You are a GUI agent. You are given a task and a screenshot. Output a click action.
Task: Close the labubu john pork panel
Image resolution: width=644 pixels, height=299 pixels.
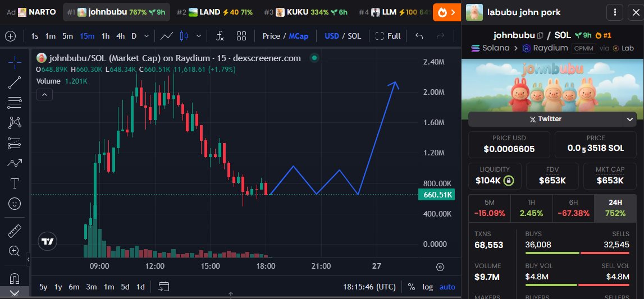pos(636,12)
